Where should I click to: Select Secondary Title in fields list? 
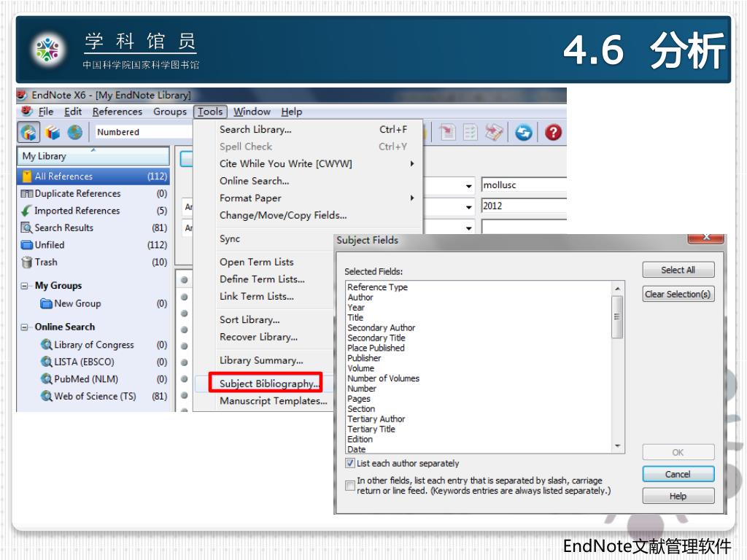click(x=376, y=338)
